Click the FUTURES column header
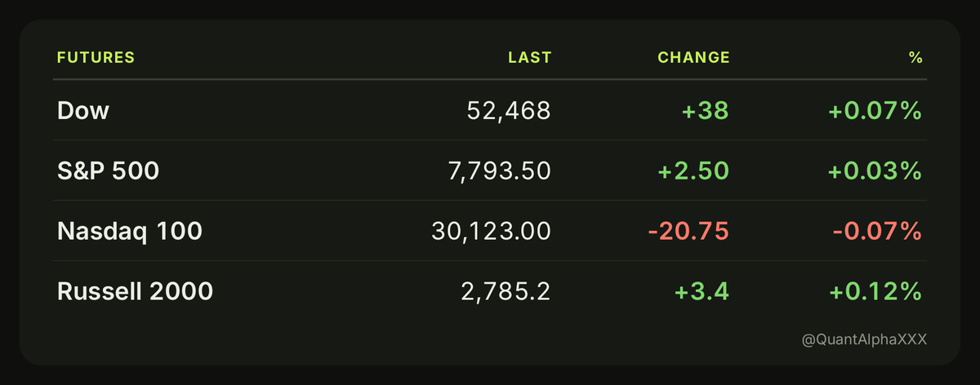Viewport: 980px width, 385px height. (95, 58)
